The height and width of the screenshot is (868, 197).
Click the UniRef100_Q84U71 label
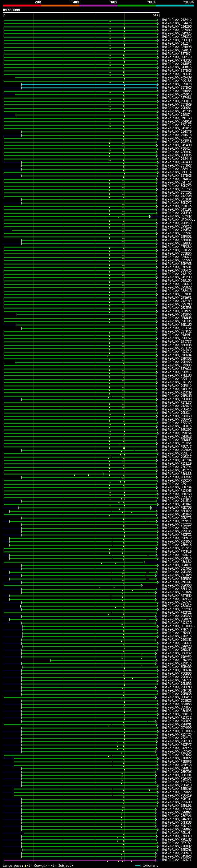pos(177,565)
